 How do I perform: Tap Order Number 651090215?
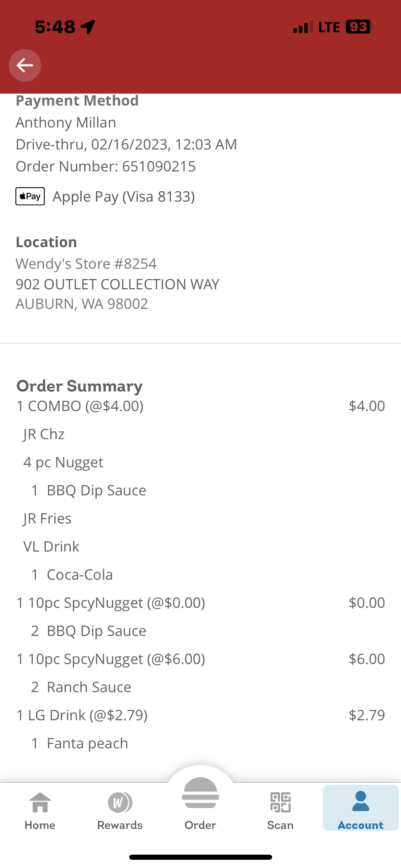[106, 167]
